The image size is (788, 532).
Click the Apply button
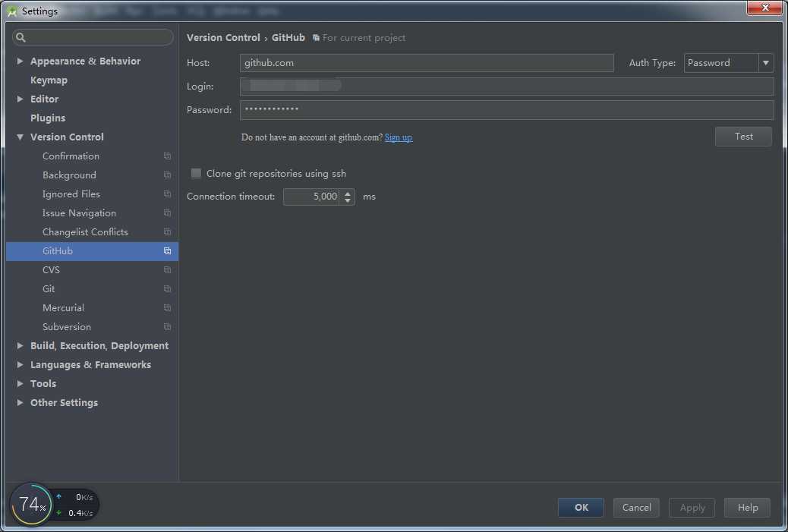(692, 508)
